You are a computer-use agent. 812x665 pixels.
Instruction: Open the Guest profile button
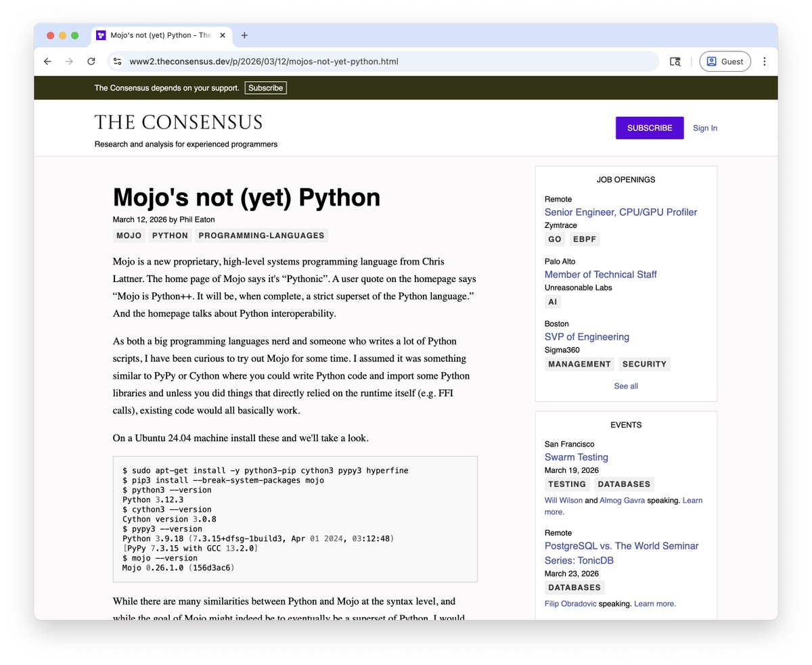point(725,62)
